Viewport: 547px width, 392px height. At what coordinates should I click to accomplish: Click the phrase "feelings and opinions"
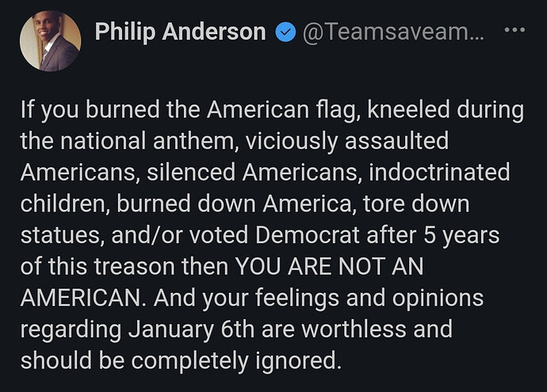(x=369, y=299)
